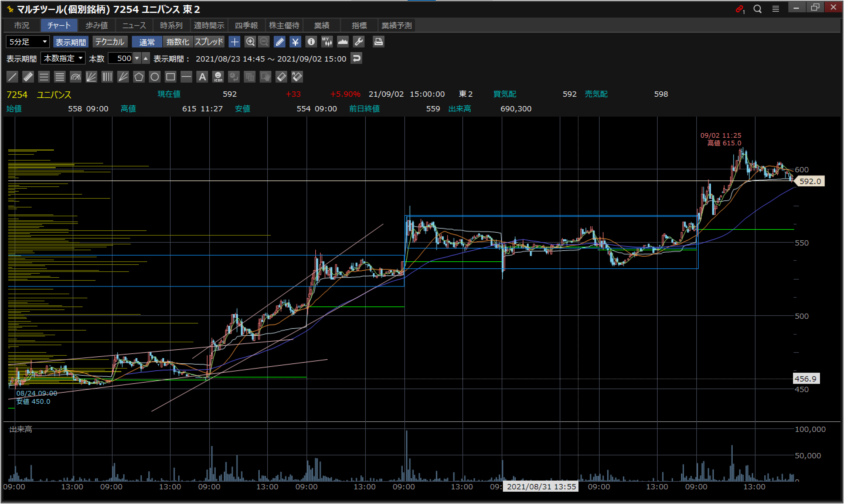This screenshot has height=504, width=844.
Task: Select the circle drawing tool
Action: (154, 77)
